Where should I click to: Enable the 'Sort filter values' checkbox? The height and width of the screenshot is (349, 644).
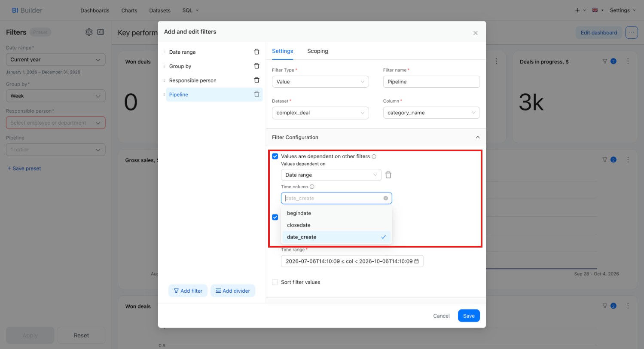pos(275,282)
